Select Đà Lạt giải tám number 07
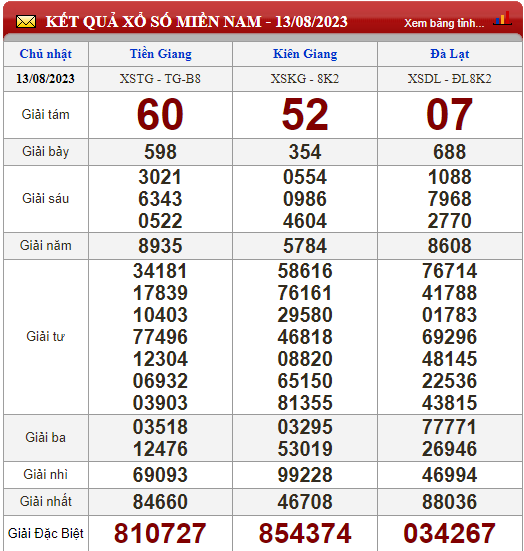The width and height of the screenshot is (524, 551). 449,115
